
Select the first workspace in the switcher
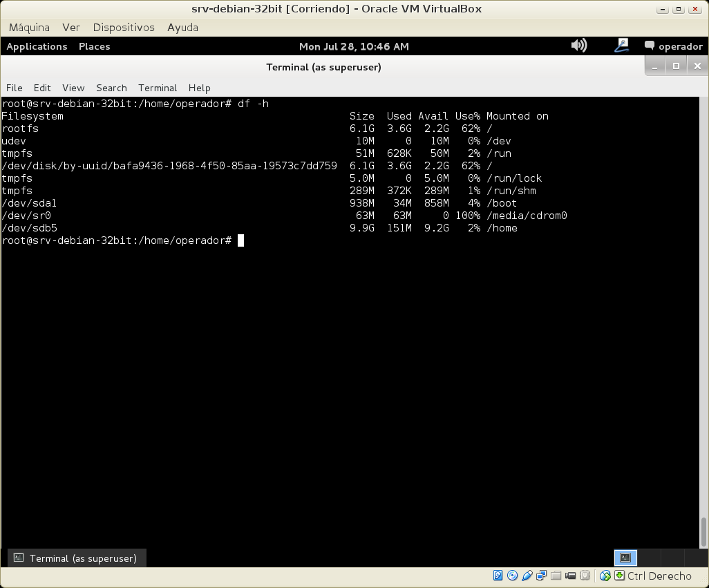[625, 558]
